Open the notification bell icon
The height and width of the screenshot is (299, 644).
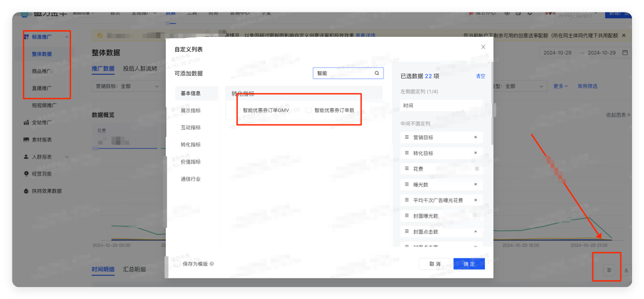529,14
